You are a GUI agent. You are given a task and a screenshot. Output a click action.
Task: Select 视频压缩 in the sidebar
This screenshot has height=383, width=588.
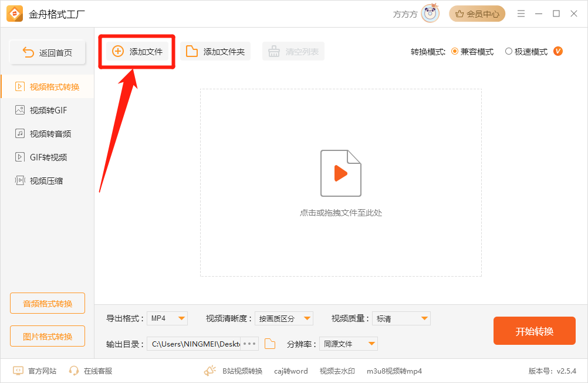click(x=47, y=181)
